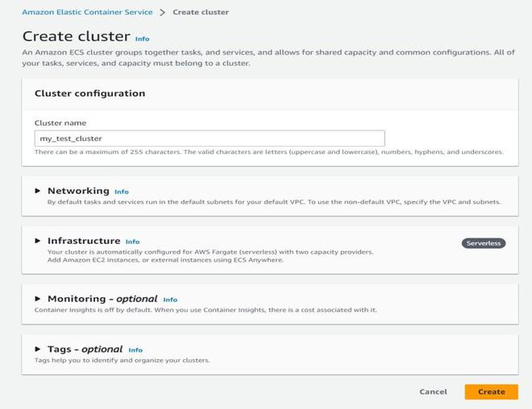Click the disclosure triangle beside Tags
This screenshot has height=409, width=532.
[38, 349]
